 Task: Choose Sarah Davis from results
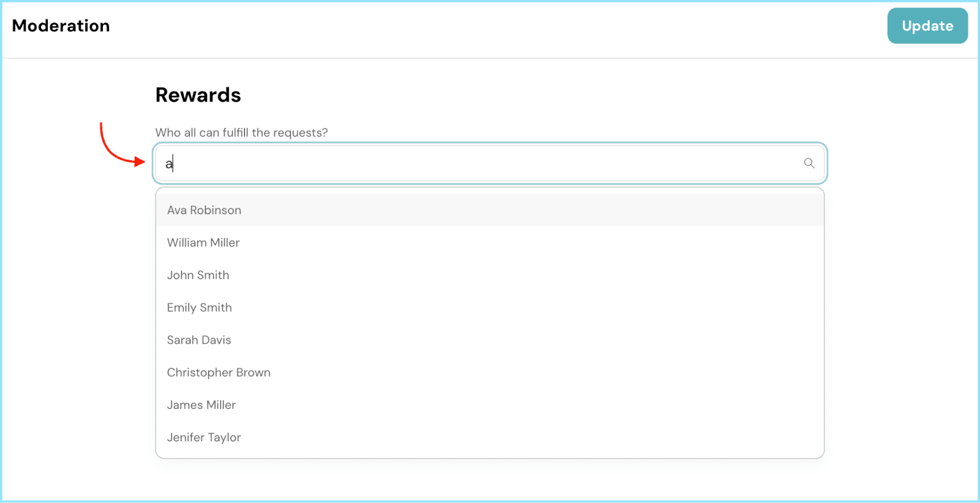[x=198, y=340]
